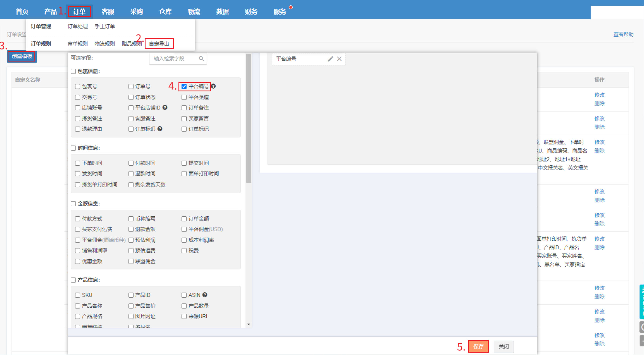Image resolution: width=644 pixels, height=355 pixels.
Task: Click the search magnifier icon in field search
Action: 201,59
